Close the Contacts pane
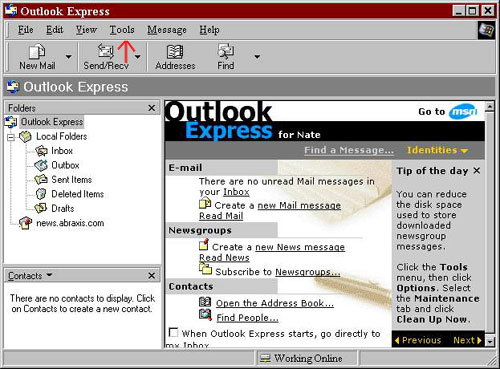This screenshot has width=500, height=369. (x=152, y=276)
